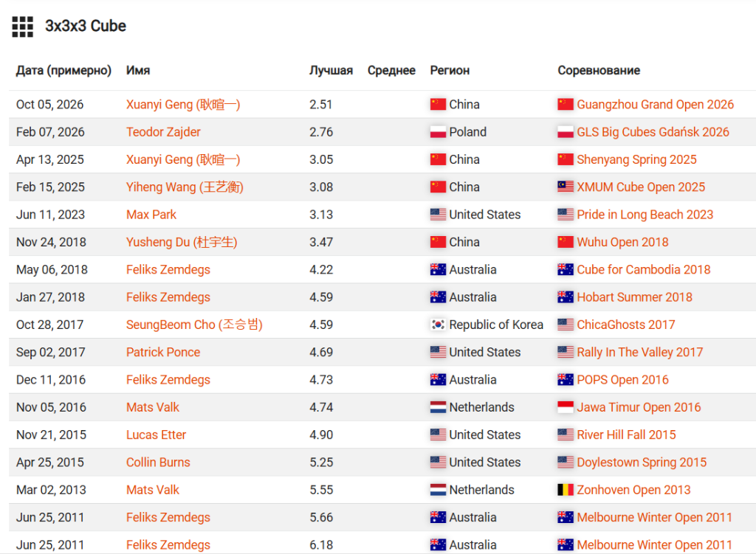Click the date Nov 24, 2018
Viewport: 756px width, 554px height.
51,242
